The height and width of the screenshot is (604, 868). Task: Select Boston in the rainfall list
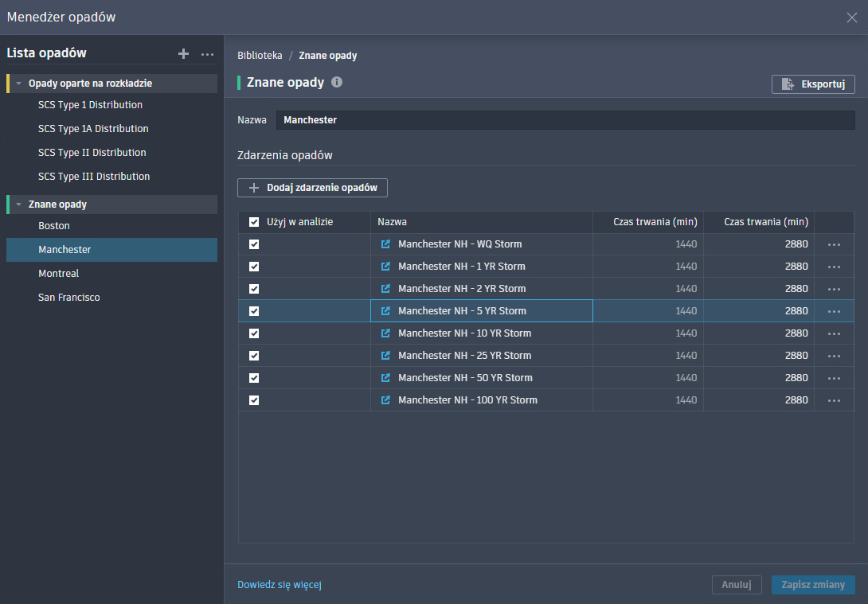tap(111, 226)
